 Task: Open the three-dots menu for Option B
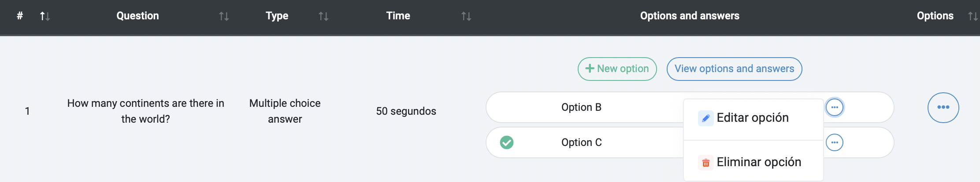point(835,107)
